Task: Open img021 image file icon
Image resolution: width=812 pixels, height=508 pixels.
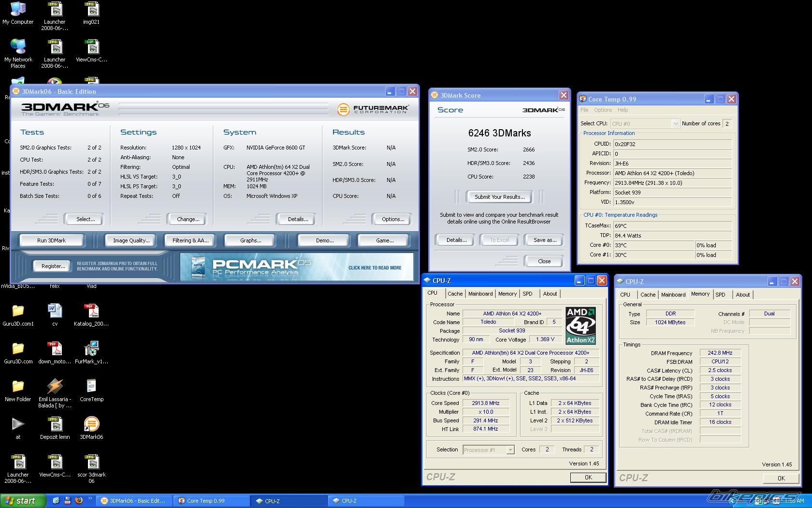Action: point(91,13)
